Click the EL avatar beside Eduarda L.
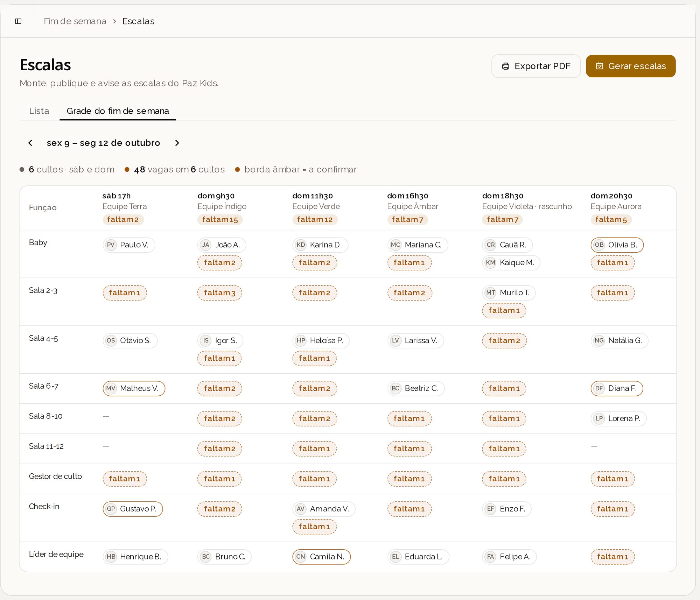This screenshot has width=700, height=600. pos(395,557)
